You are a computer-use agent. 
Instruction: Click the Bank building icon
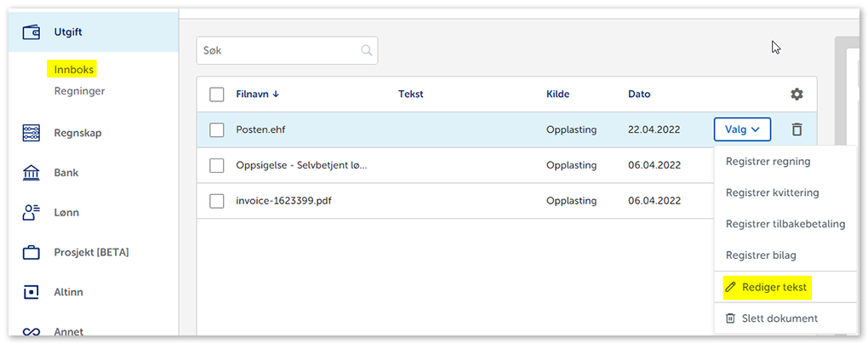point(31,173)
